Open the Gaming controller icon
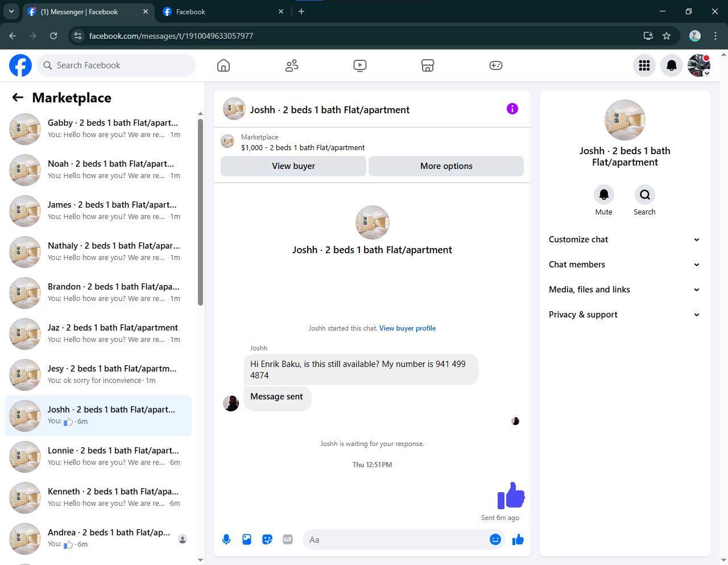This screenshot has width=728, height=565. [x=496, y=65]
